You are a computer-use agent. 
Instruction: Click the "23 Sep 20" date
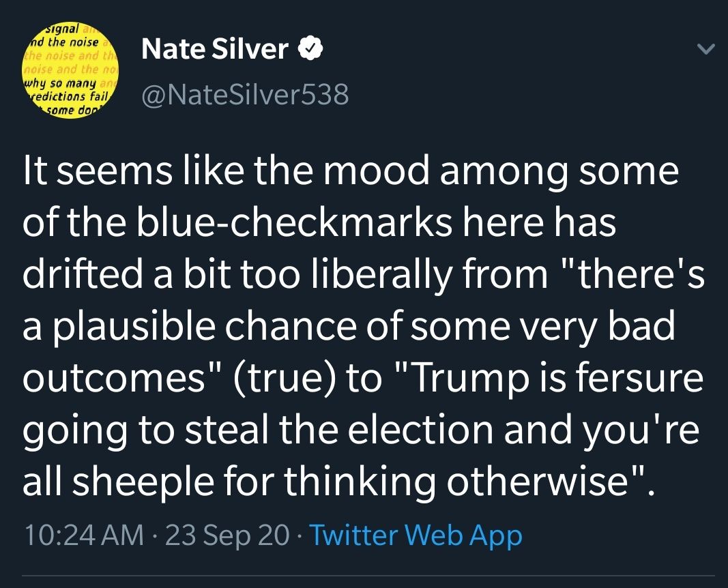pos(228,535)
